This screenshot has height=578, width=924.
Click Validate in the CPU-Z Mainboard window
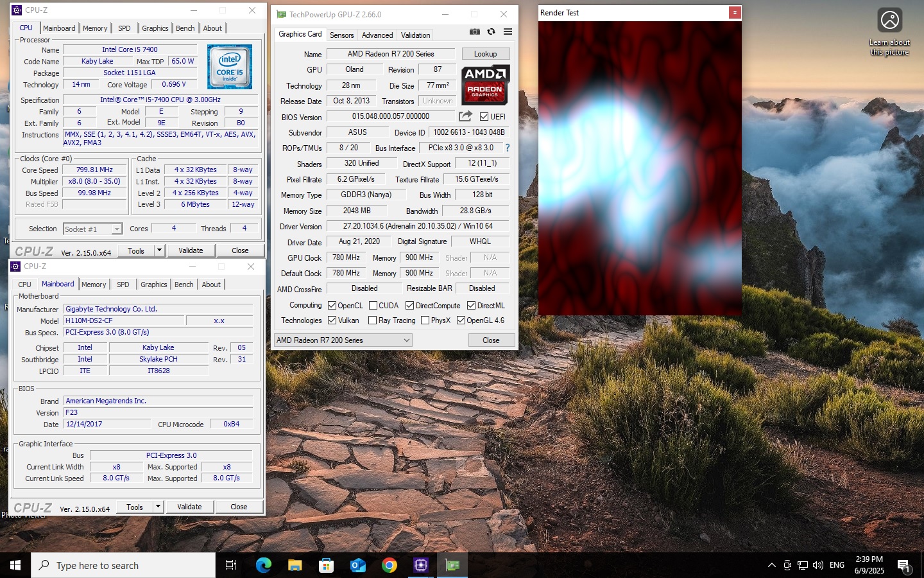pos(189,507)
